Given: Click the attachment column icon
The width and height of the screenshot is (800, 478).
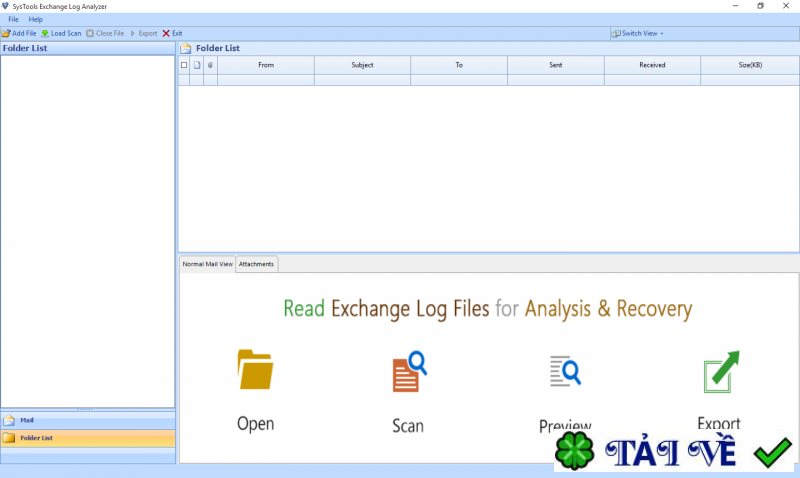Looking at the screenshot, I should pos(210,65).
